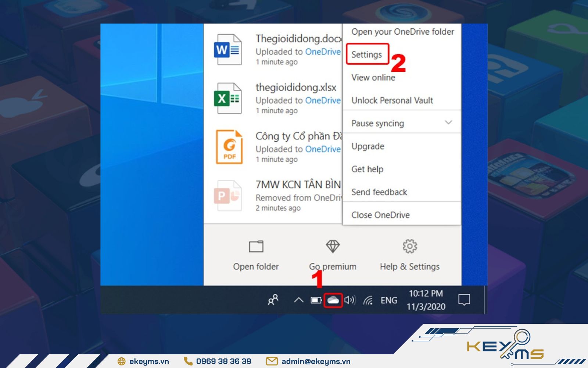Click the Open folder icon
The image size is (588, 368).
256,246
